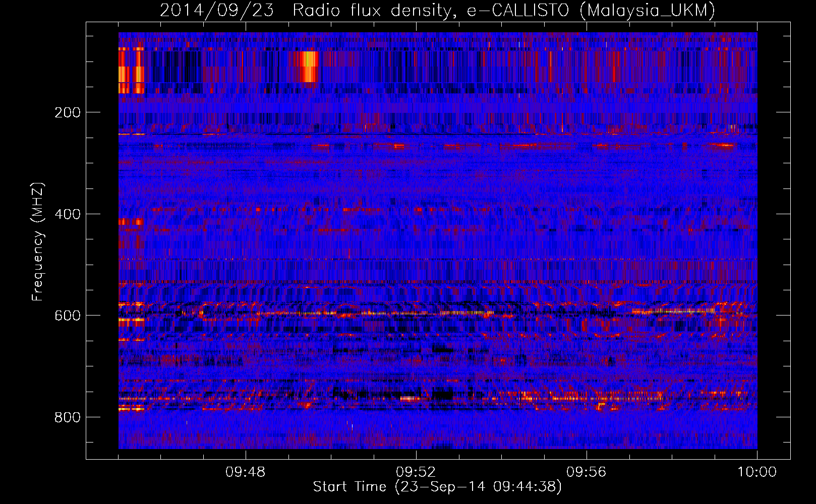Click the 800 frequency tick label

click(x=68, y=417)
